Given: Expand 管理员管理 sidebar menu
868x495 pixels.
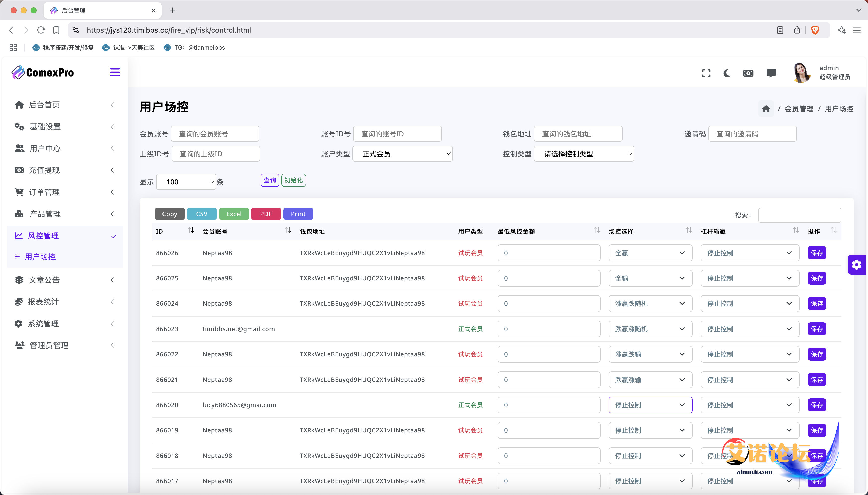Looking at the screenshot, I should click(65, 345).
